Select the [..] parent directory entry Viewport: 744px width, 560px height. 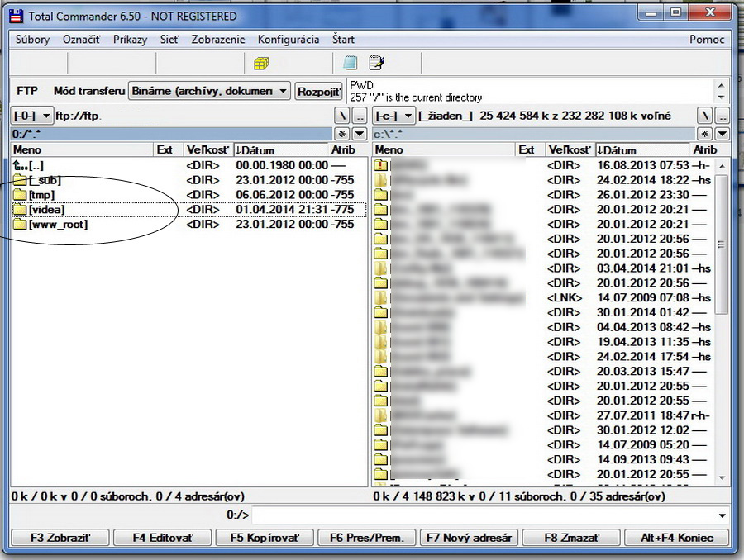[x=36, y=165]
